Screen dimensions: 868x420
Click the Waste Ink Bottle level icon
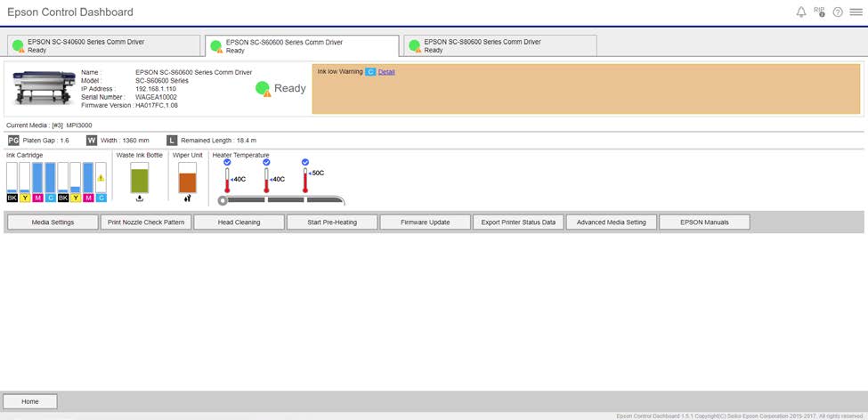tap(140, 181)
